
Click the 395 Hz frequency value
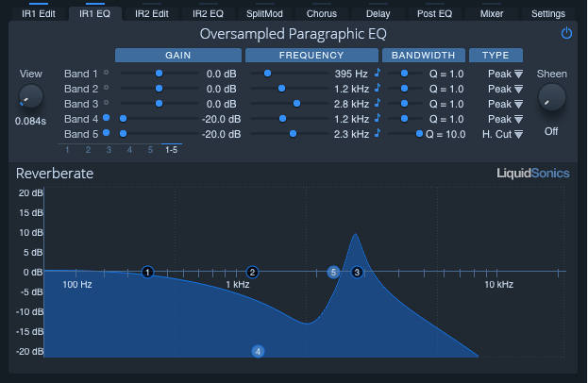351,74
